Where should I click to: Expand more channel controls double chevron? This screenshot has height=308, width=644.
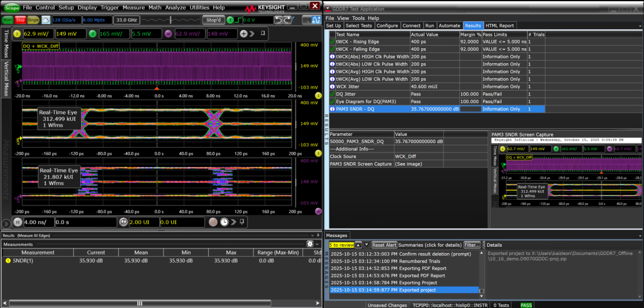[252, 33]
